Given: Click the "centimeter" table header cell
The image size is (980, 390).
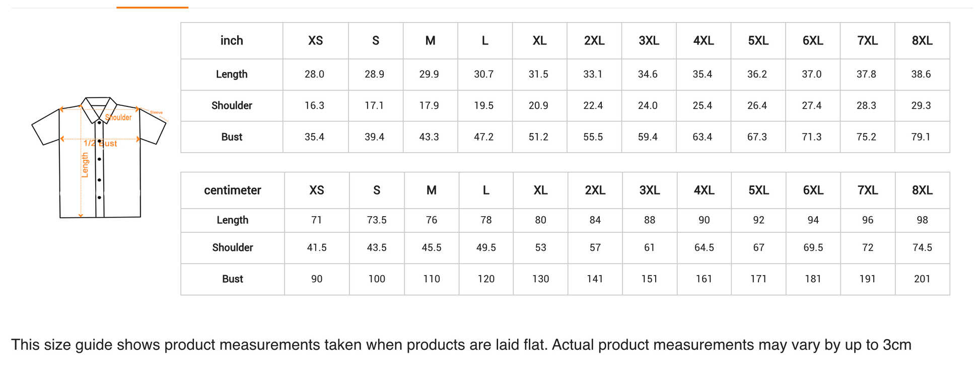Looking at the screenshot, I should click(x=232, y=190).
